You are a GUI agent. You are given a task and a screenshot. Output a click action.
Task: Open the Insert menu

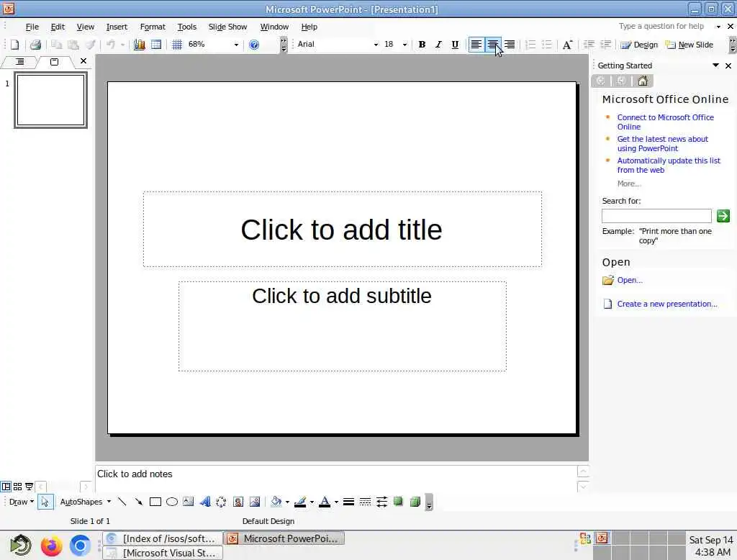(x=117, y=27)
